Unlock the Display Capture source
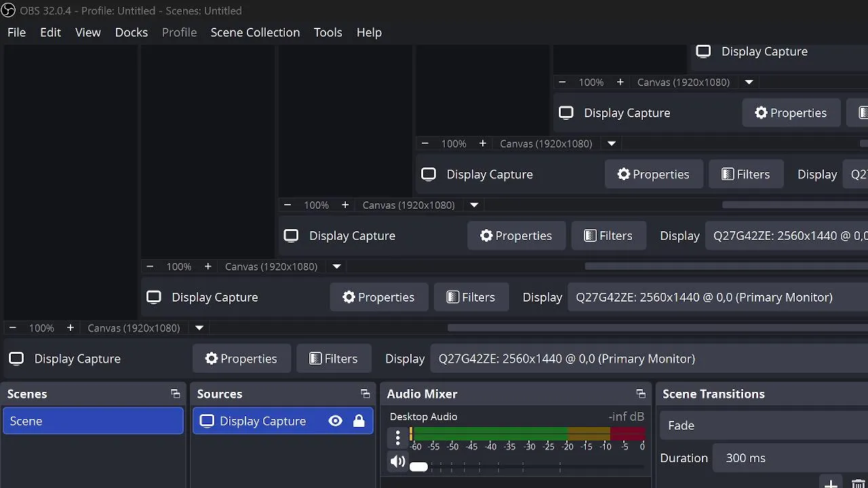868x488 pixels. coord(359,421)
